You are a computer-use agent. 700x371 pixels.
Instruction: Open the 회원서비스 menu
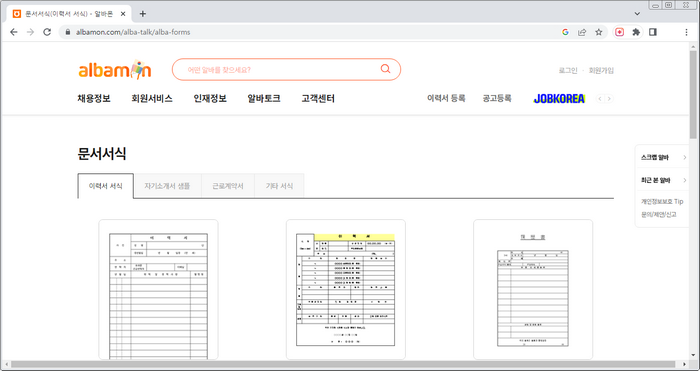[x=152, y=99]
